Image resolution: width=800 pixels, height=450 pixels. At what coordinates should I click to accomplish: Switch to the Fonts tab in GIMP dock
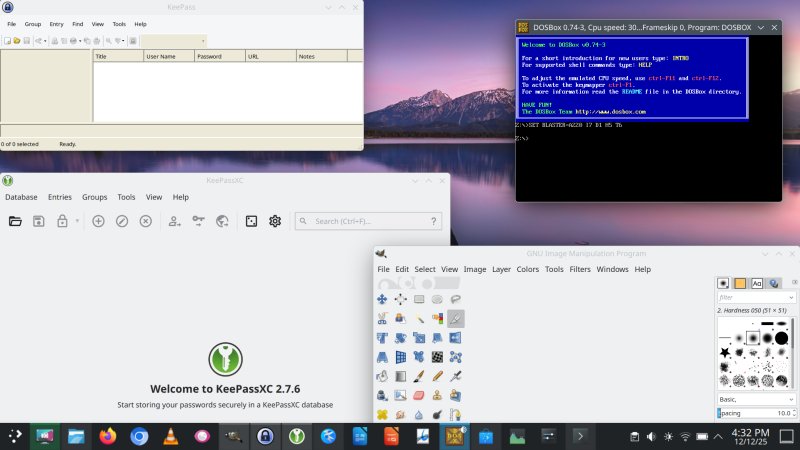coord(757,283)
